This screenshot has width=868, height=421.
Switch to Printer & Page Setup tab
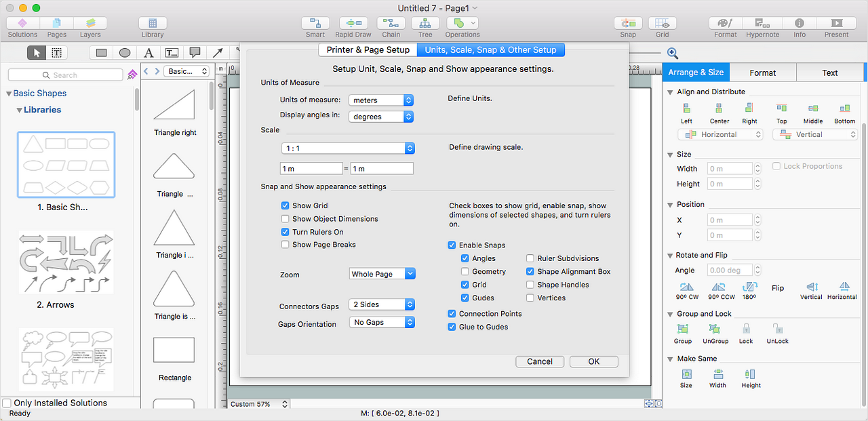368,49
